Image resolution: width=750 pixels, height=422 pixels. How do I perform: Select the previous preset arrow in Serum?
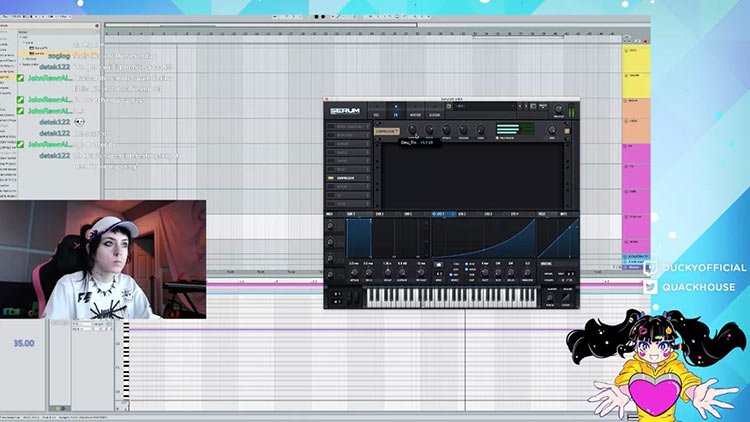click(519, 106)
